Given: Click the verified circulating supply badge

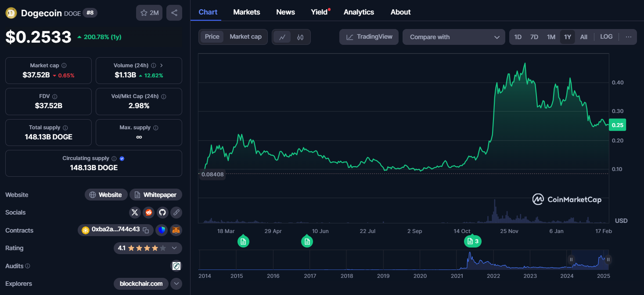Looking at the screenshot, I should point(122,158).
